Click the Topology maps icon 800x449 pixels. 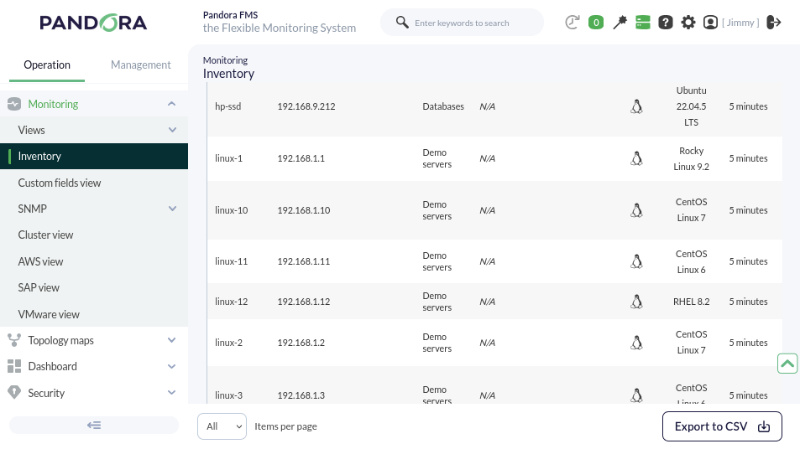[14, 340]
